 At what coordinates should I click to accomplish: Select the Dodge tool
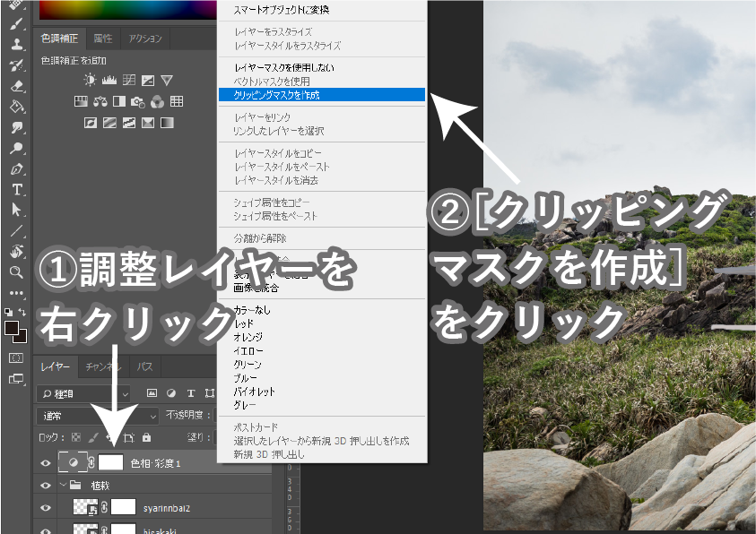[16, 148]
